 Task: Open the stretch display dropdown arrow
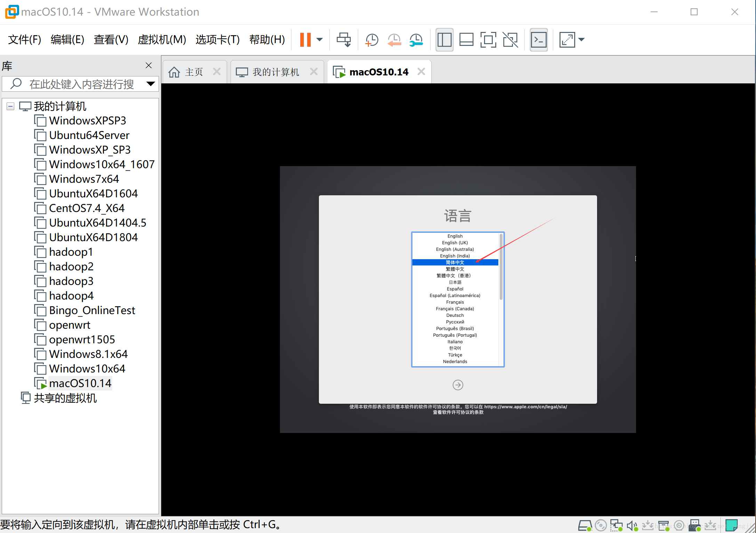coord(581,40)
